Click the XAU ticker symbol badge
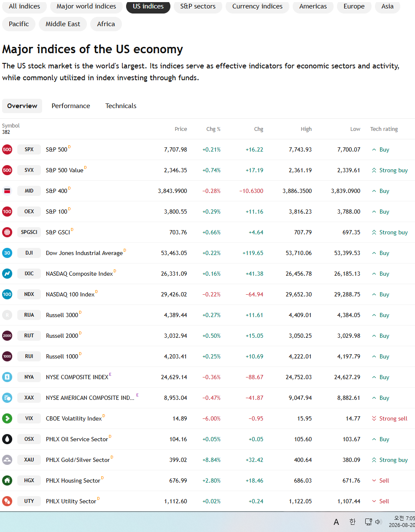The image size is (415, 532). 29,460
